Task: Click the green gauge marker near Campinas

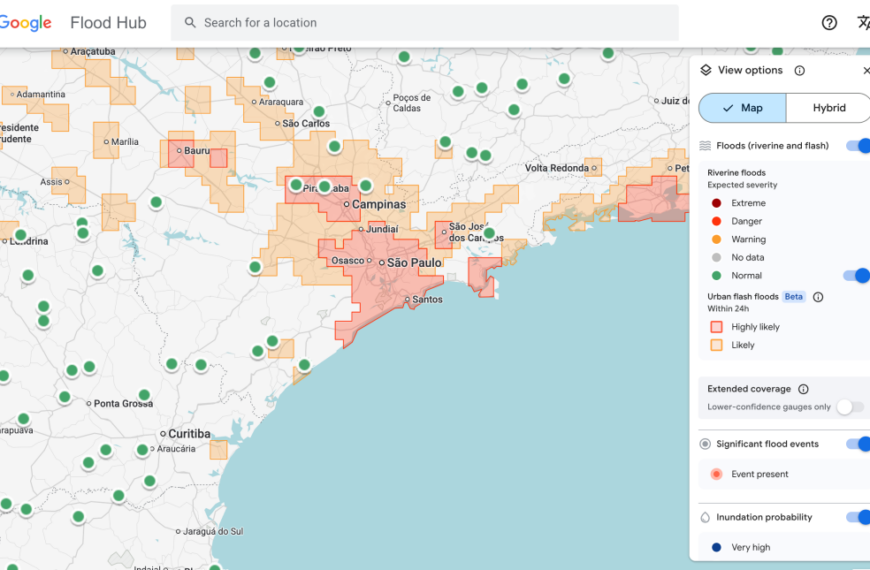Action: point(366,185)
